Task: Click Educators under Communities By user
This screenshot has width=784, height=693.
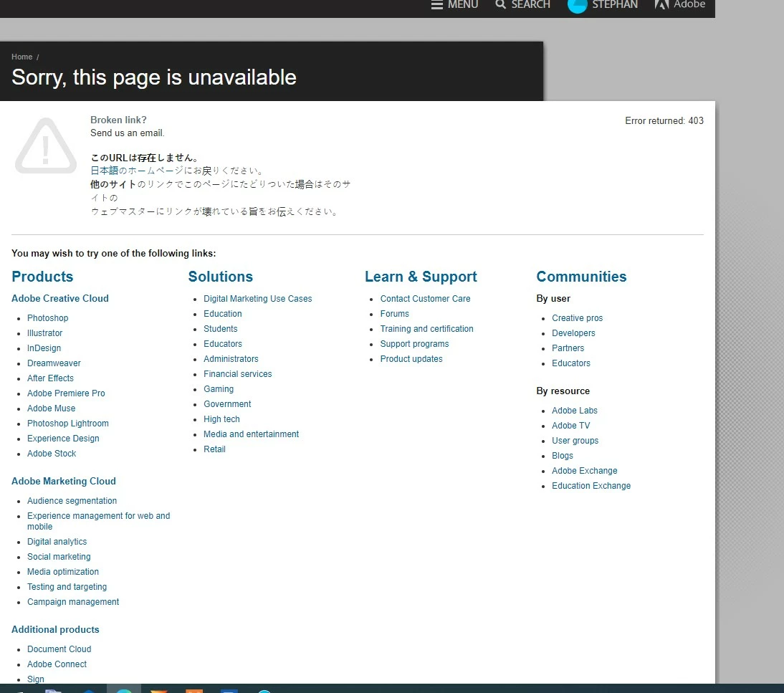Action: (x=571, y=363)
